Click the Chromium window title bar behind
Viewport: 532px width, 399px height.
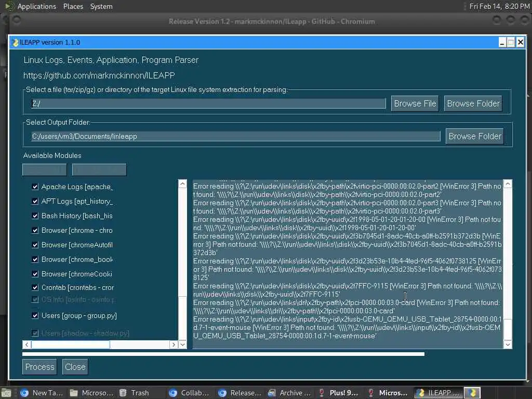[x=271, y=21]
